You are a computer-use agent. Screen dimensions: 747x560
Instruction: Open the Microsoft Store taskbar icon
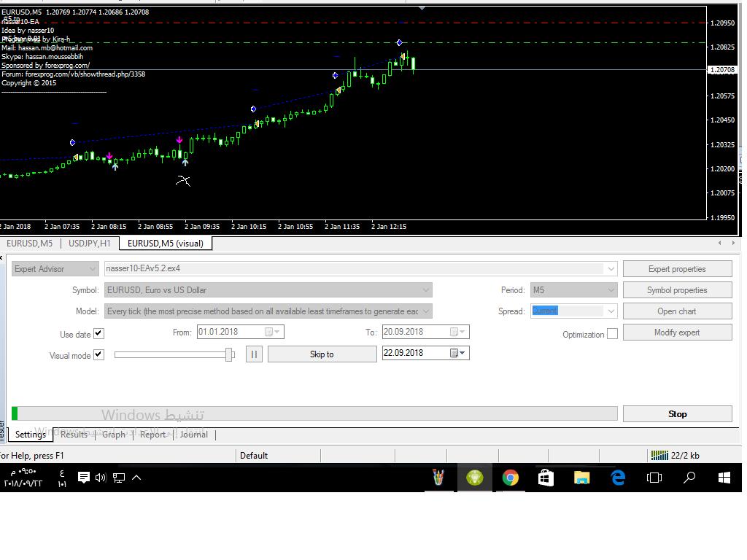tap(546, 478)
